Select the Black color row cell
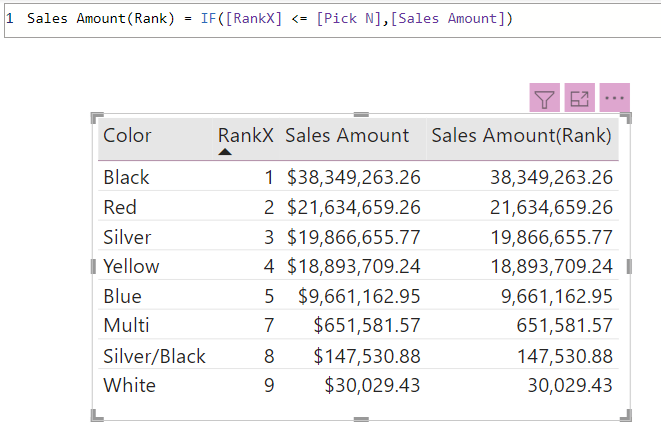This screenshot has height=443, width=661. tap(126, 178)
